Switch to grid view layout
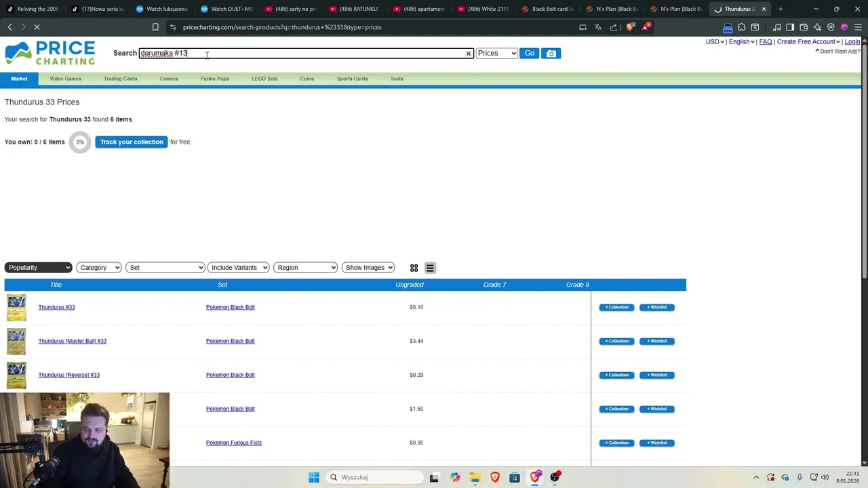The width and height of the screenshot is (868, 488). tap(414, 268)
